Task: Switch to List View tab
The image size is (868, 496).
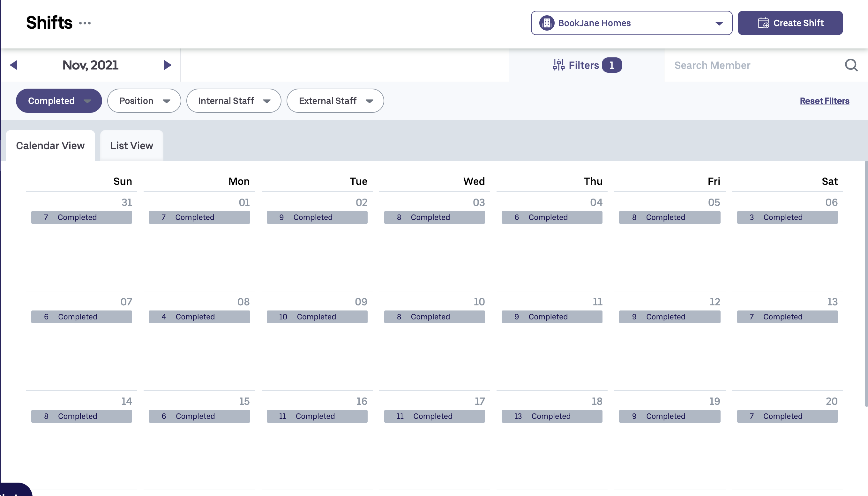Action: (131, 145)
